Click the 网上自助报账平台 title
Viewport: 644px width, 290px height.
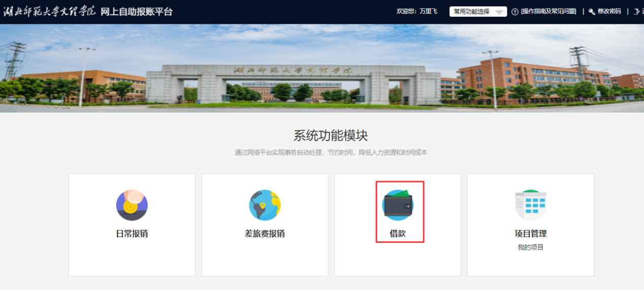(137, 12)
